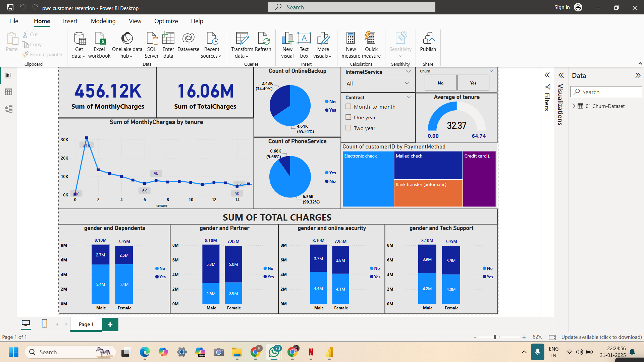Open user account icon
Viewport: 644px width, 362px height.
tap(578, 7)
